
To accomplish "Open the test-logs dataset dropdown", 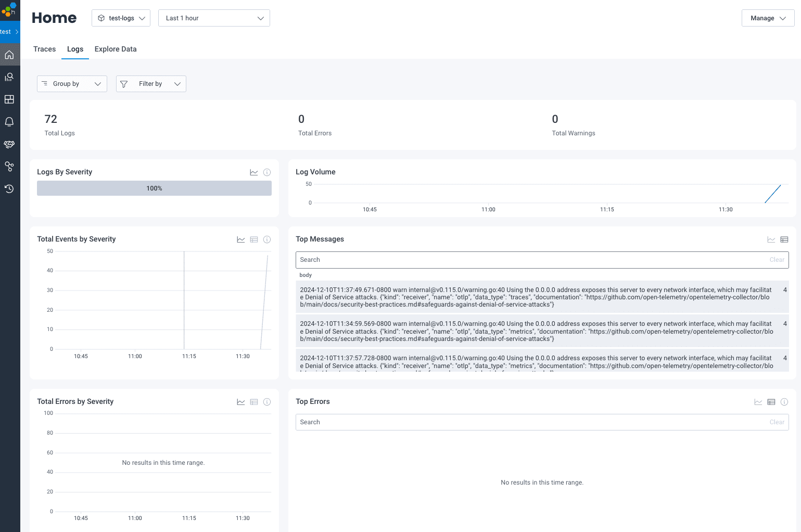I will pos(121,18).
